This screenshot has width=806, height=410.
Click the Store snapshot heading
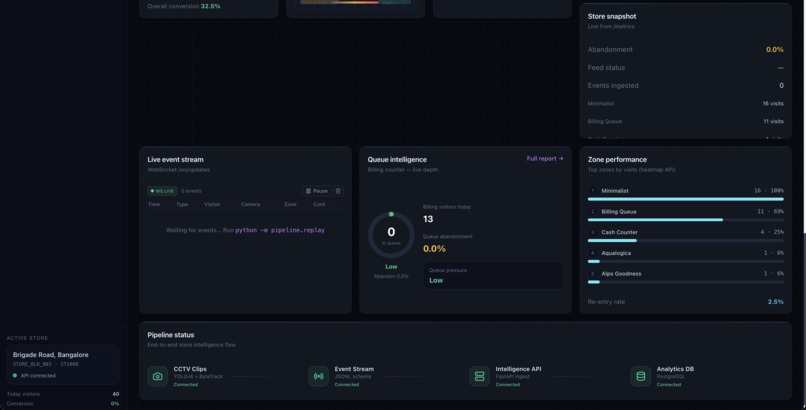pos(612,16)
